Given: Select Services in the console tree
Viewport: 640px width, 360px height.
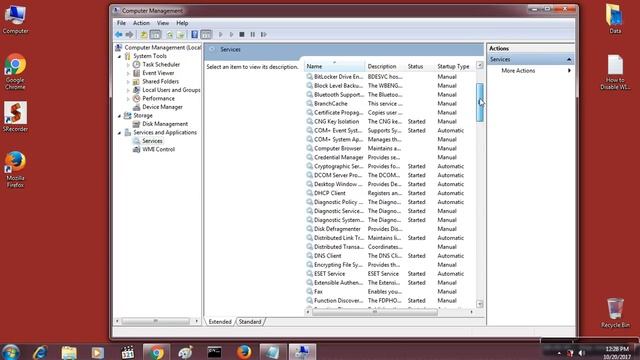Looking at the screenshot, I should pyautogui.click(x=152, y=141).
